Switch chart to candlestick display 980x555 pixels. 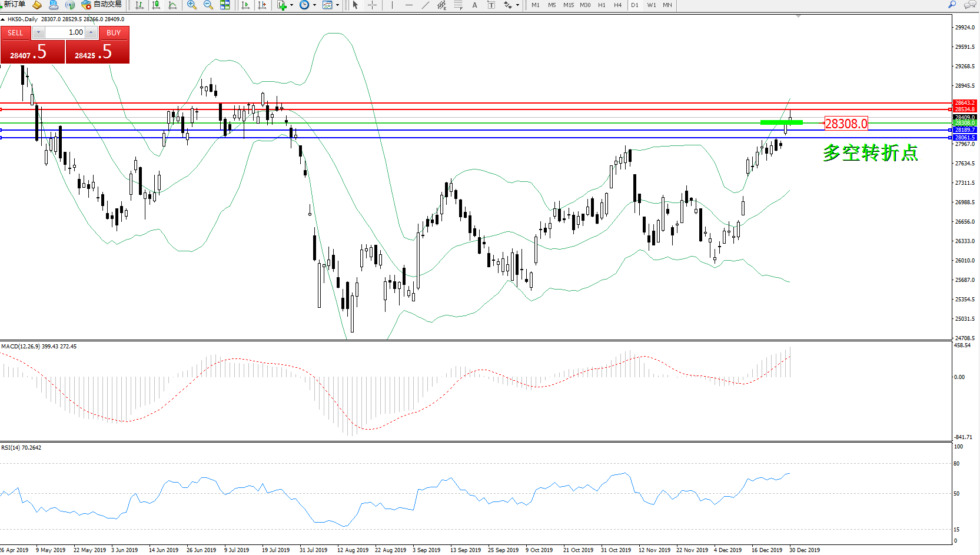(156, 5)
